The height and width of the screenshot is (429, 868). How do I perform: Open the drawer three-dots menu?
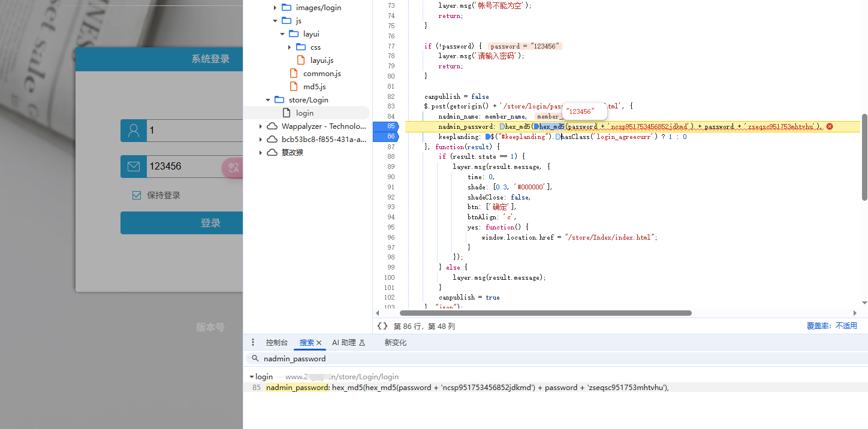(253, 342)
